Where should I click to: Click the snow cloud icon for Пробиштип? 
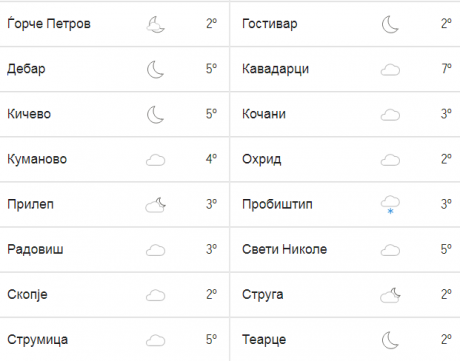(x=390, y=205)
